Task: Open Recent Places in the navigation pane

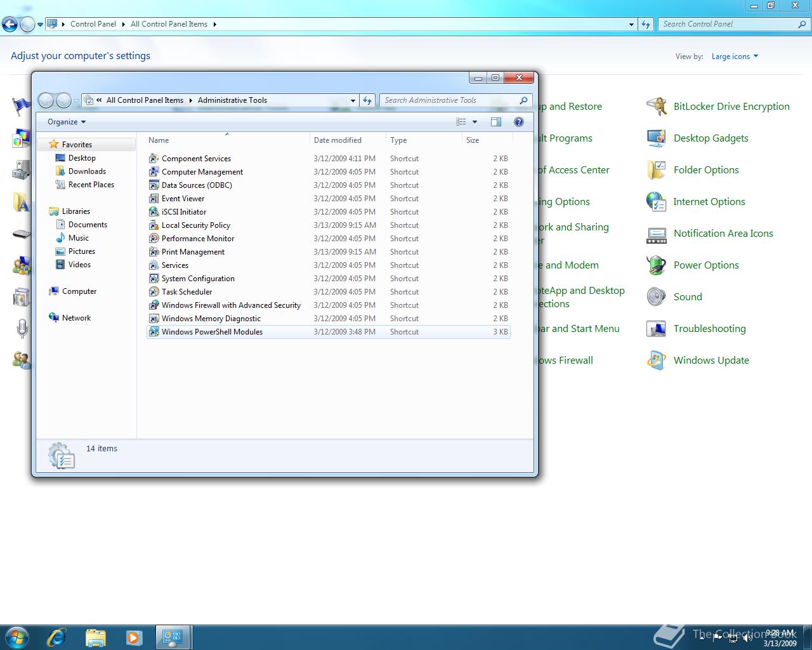Action: [x=91, y=185]
